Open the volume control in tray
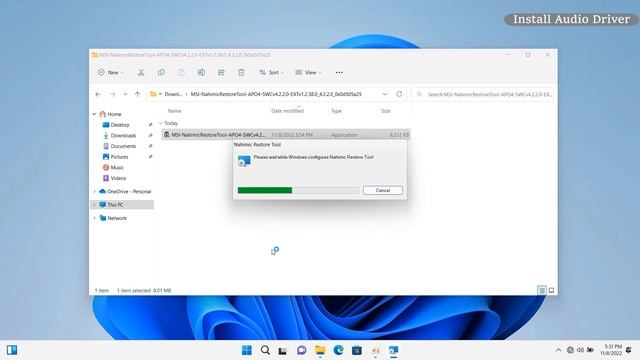Screen dimensions: 640x360 (580, 350)
